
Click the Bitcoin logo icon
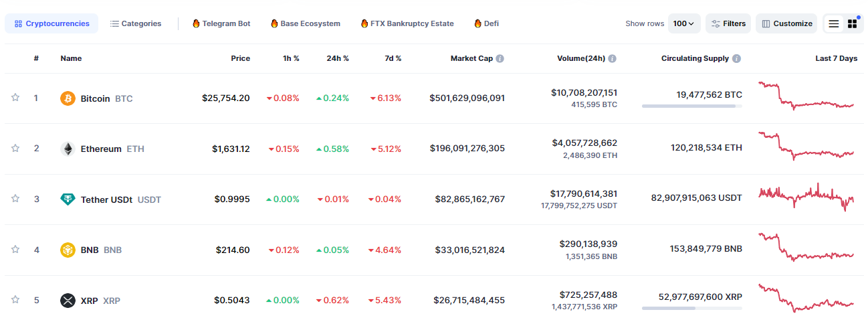click(x=68, y=98)
